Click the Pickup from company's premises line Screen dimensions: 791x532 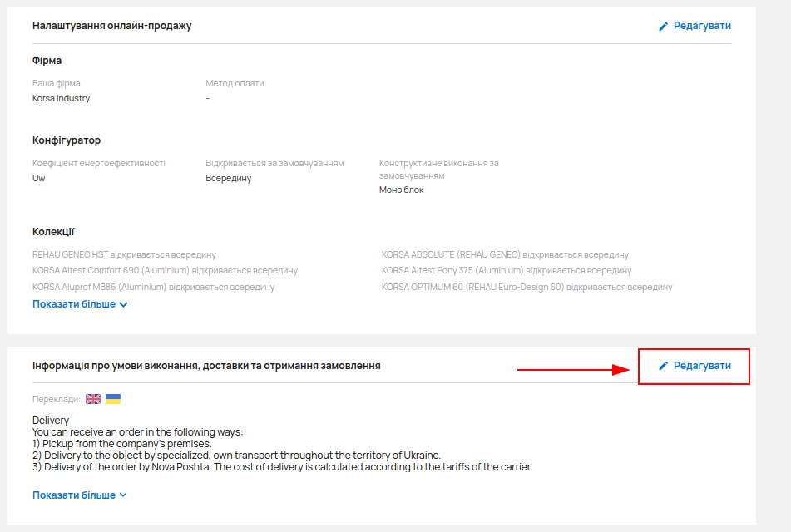point(122,444)
